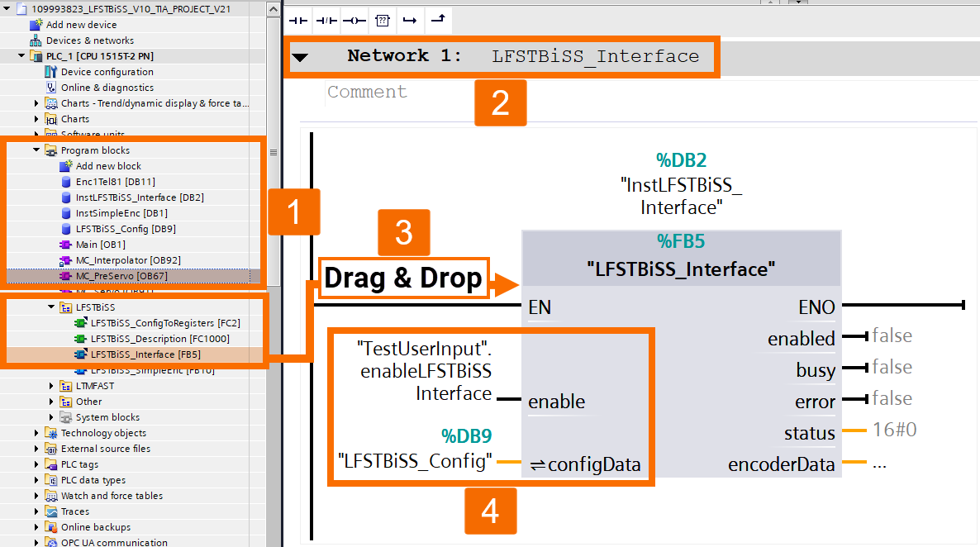Image resolution: width=980 pixels, height=547 pixels.
Task: Collapse the project root node arrow
Action: click(7, 9)
